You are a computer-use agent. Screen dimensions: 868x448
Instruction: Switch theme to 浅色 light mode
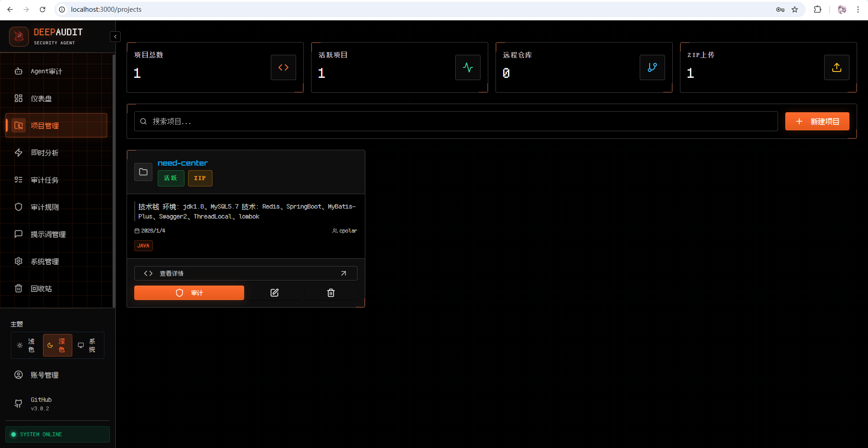(x=26, y=345)
